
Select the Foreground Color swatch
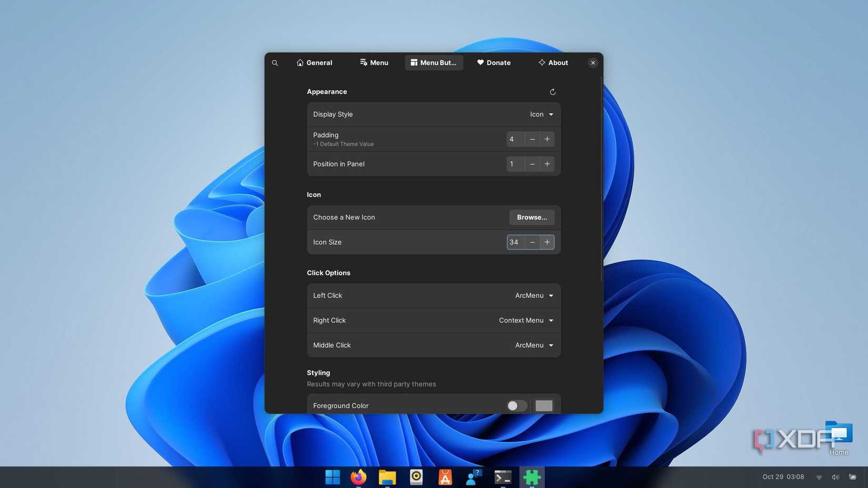coord(543,405)
